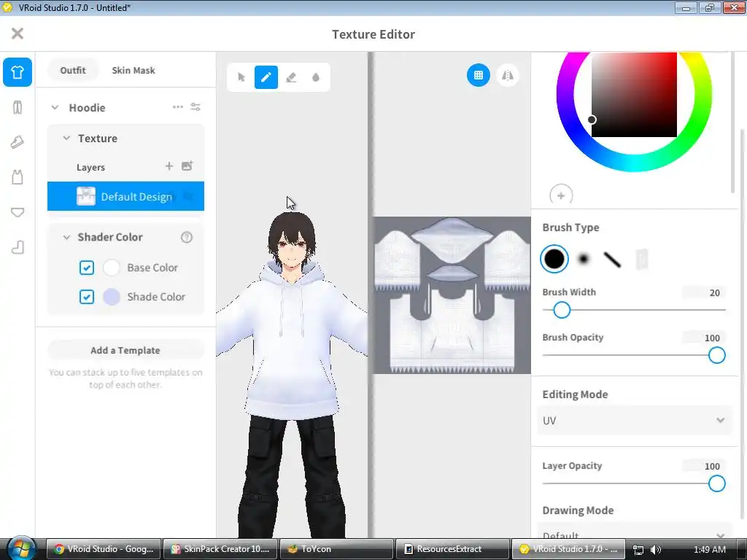Image resolution: width=747 pixels, height=560 pixels.
Task: Add current color to palette with plus
Action: [561, 195]
